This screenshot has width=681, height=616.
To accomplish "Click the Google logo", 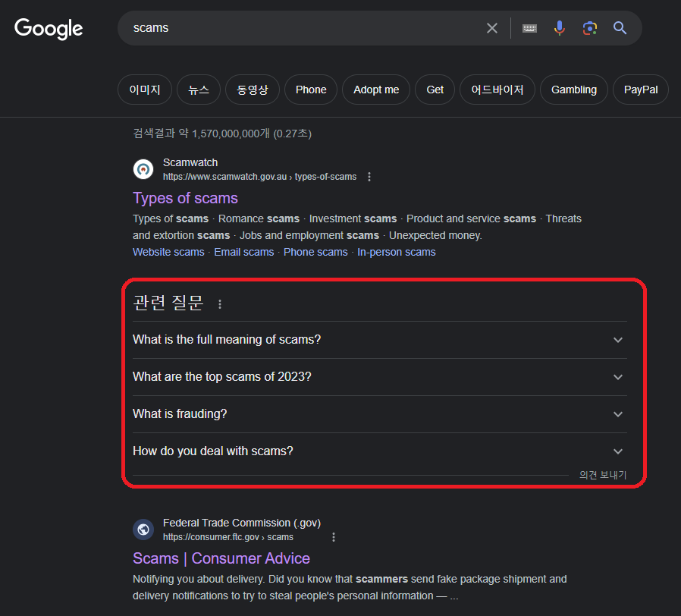I will point(49,29).
